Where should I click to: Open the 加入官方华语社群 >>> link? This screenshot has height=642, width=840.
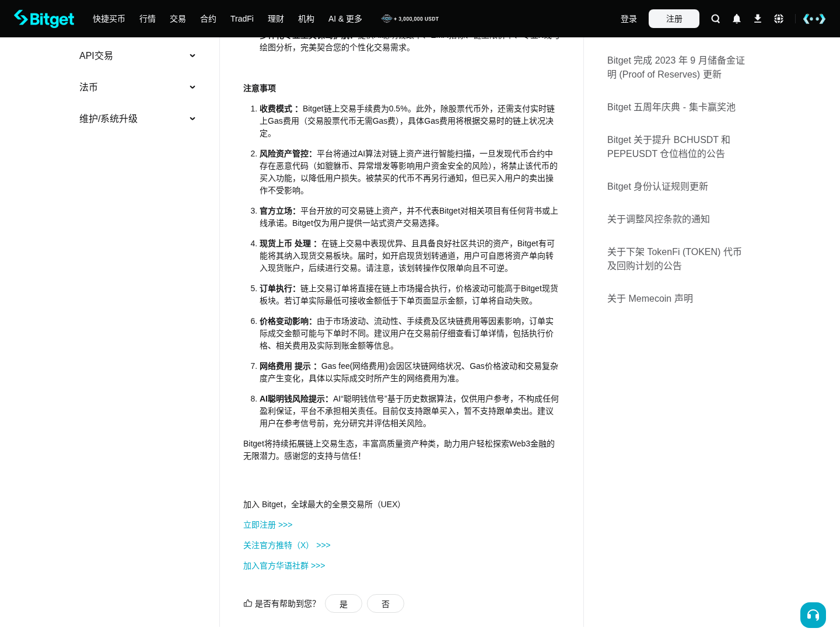click(x=284, y=566)
